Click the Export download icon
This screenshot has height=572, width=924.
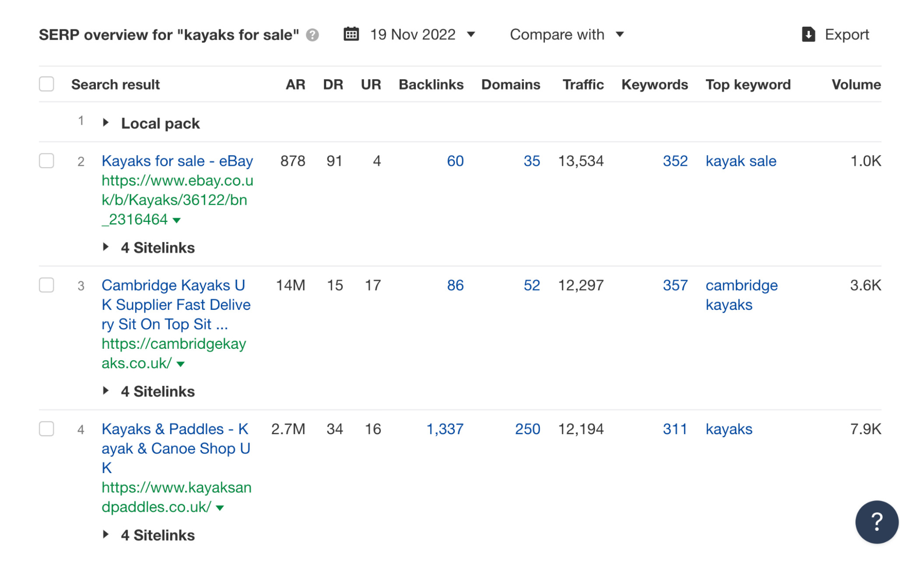point(808,34)
